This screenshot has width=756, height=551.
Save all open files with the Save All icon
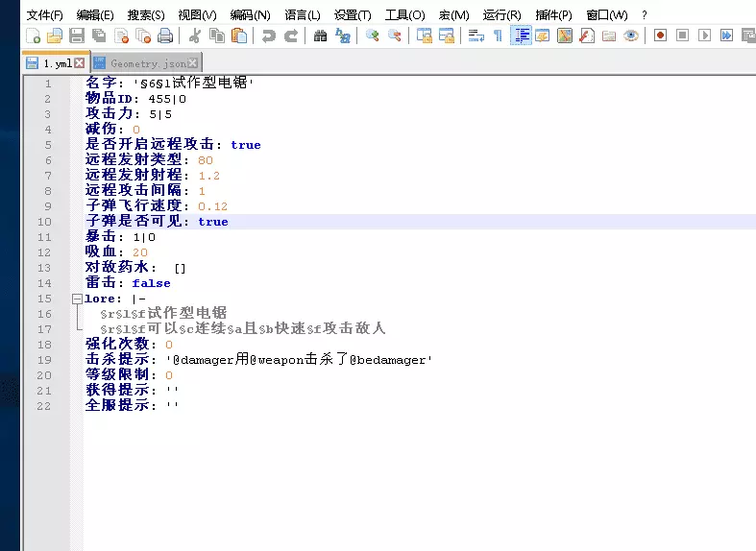pyautogui.click(x=99, y=36)
